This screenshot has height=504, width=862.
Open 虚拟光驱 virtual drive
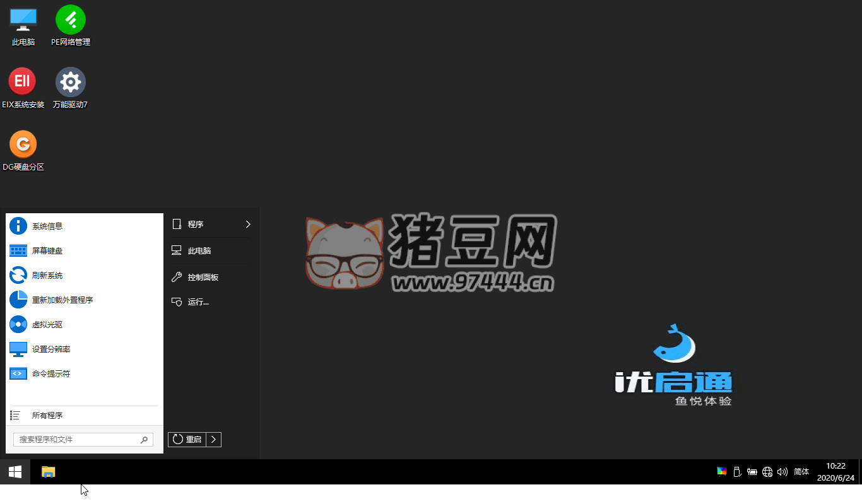(85, 324)
